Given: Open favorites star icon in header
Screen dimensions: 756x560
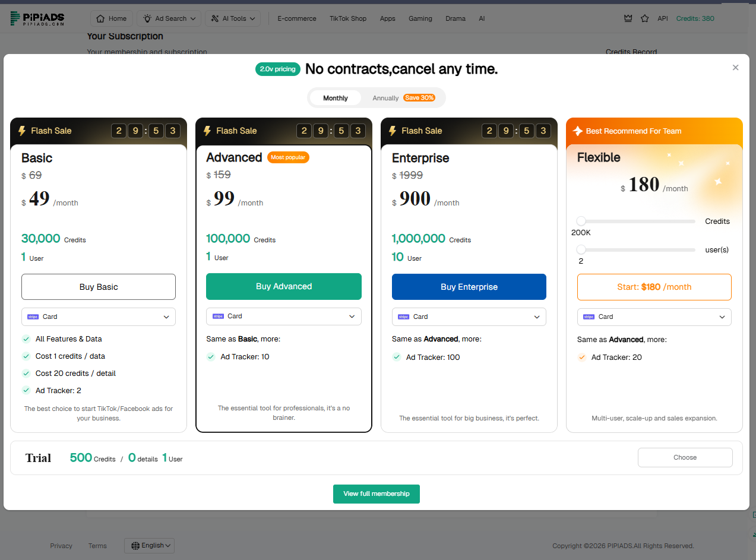Looking at the screenshot, I should (x=645, y=18).
